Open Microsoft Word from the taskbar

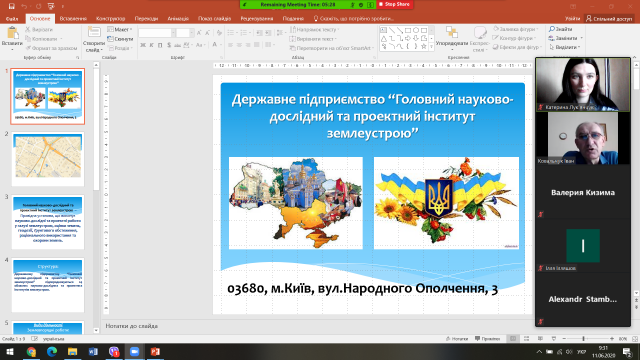tap(93, 351)
